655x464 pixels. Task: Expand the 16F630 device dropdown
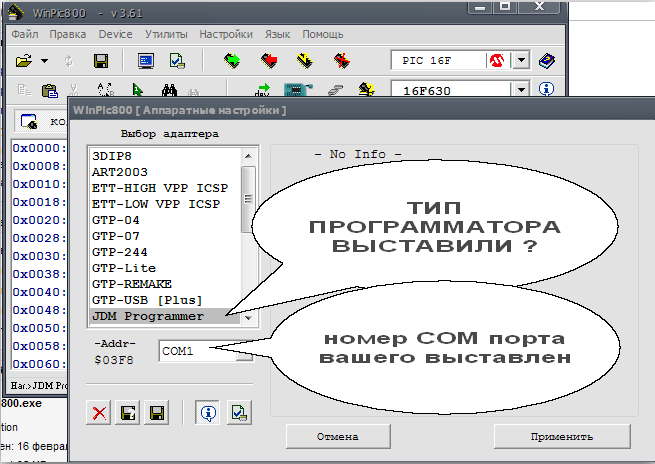(x=521, y=89)
